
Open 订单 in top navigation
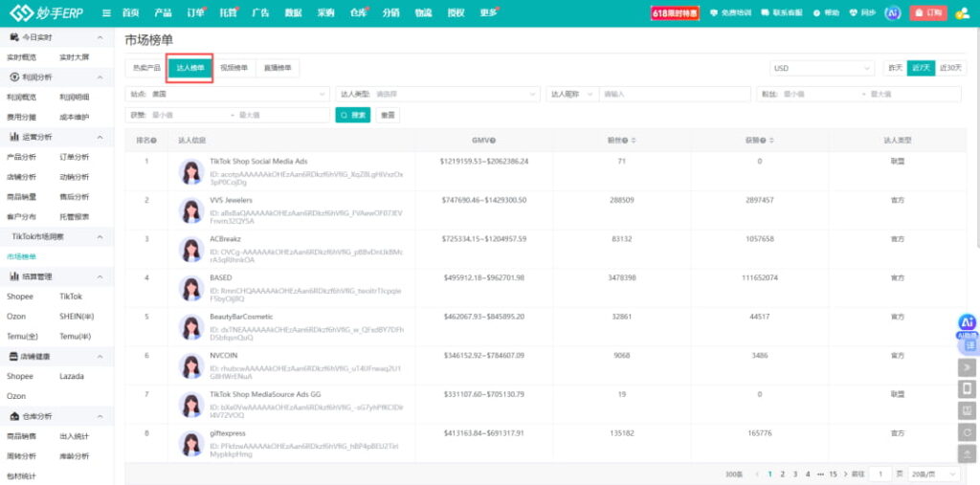point(195,12)
